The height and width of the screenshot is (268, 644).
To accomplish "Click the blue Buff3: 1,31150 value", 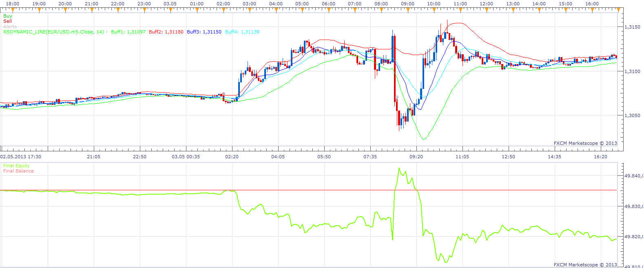I will 204,32.
